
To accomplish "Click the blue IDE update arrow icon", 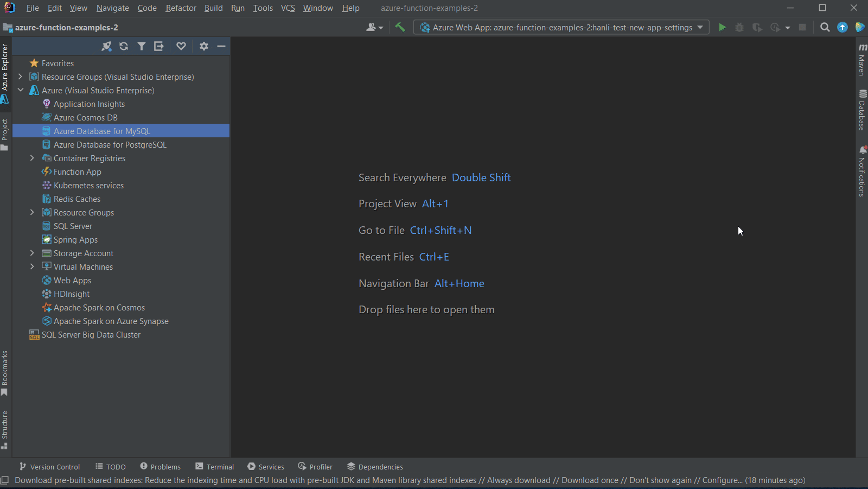I will tap(843, 27).
